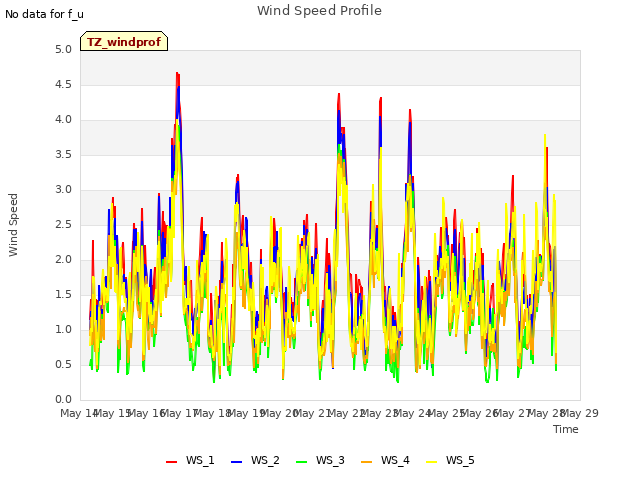Click the May 29 x-axis tick label
Screen dimensions: 640x480
click(580, 413)
